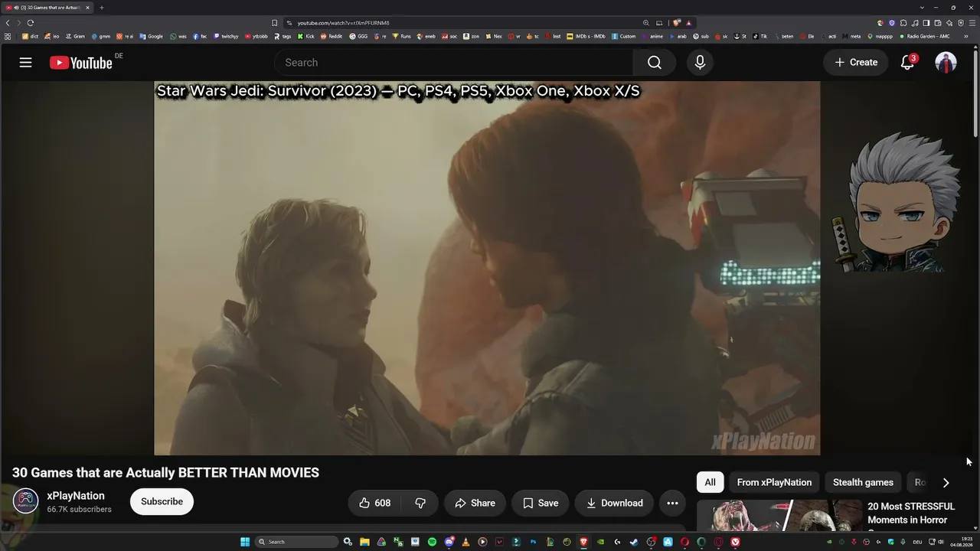Open Steam from the taskbar
Screen dimensions: 980x551
[x=634, y=542]
